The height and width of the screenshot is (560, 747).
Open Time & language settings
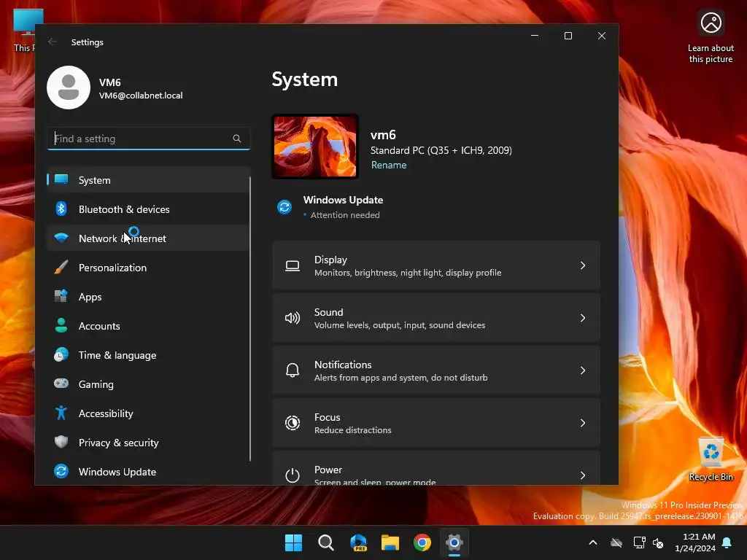(x=148, y=355)
